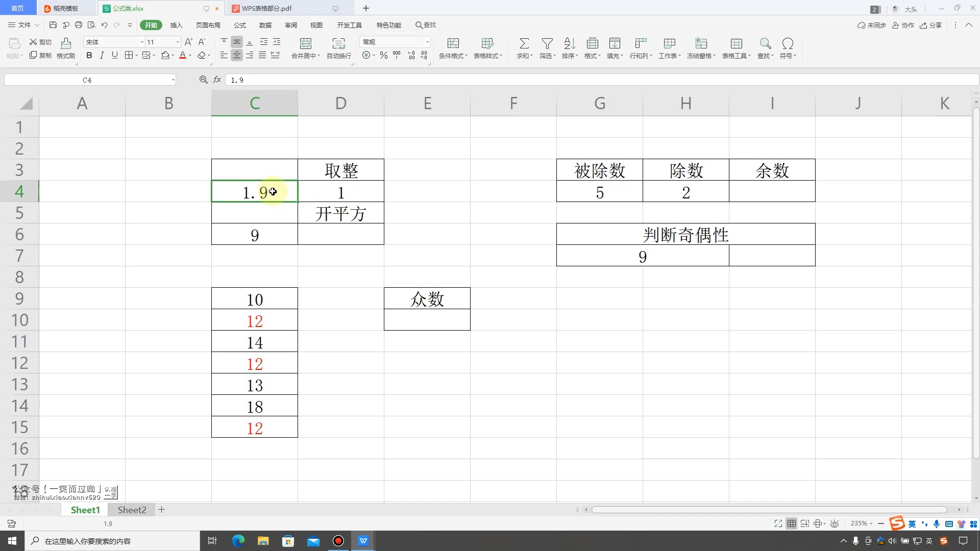Click the Wrap Text (自动换行) icon
The width and height of the screenshot is (980, 551).
coord(339,48)
